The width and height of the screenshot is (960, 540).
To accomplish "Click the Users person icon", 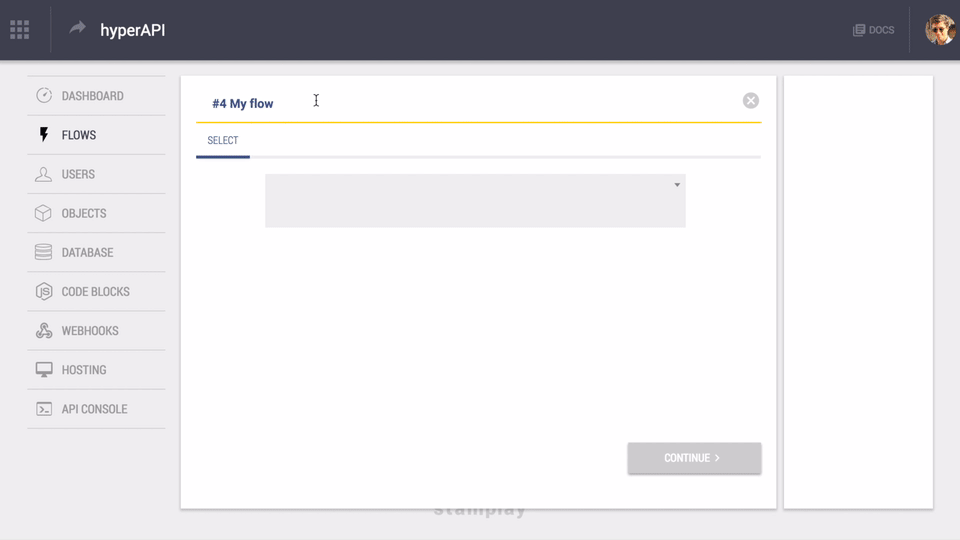I will point(43,174).
